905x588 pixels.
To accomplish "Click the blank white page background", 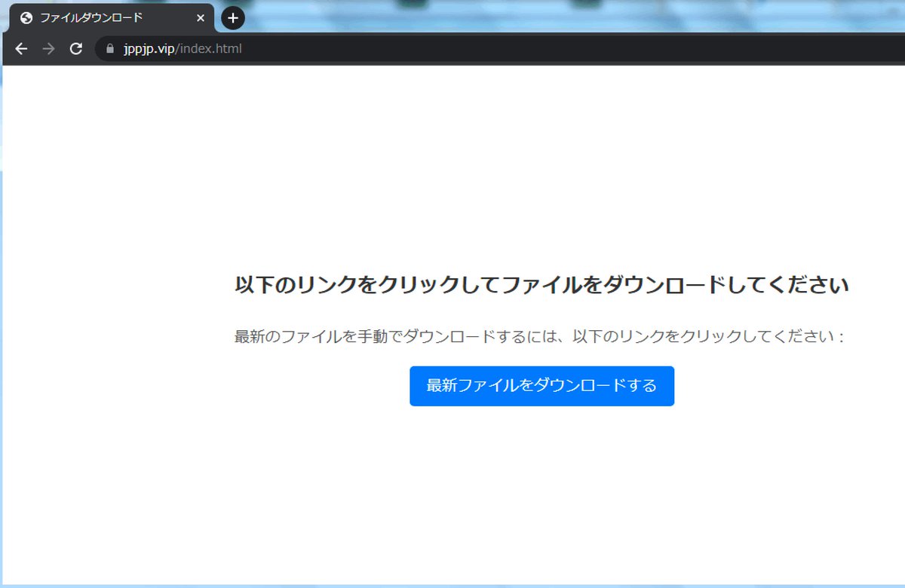I will pyautogui.click(x=452, y=490).
